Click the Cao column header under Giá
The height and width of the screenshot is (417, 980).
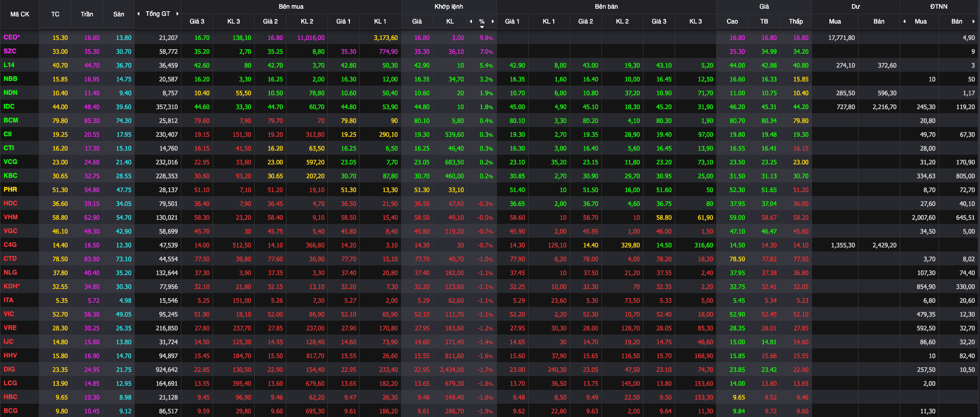click(732, 22)
